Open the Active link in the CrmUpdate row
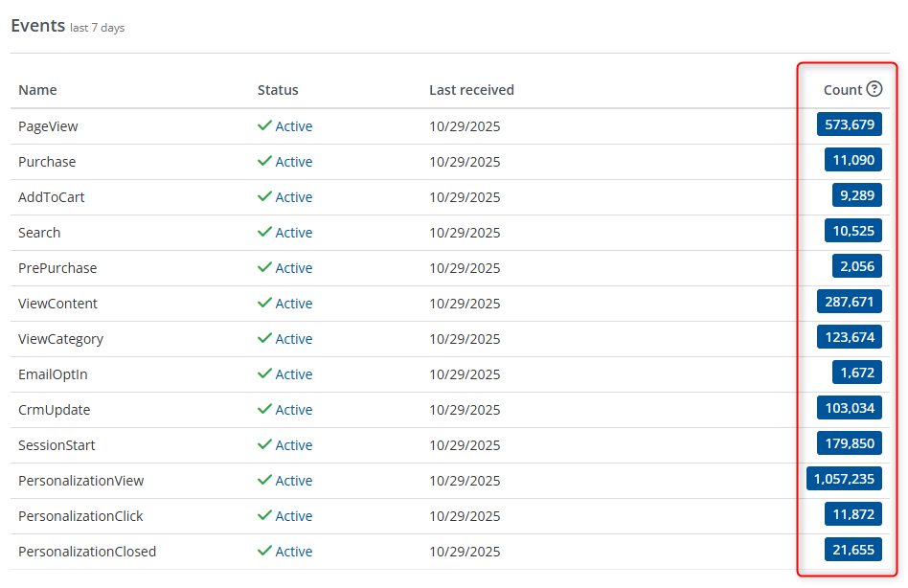This screenshot has width=908, height=588. coord(294,410)
